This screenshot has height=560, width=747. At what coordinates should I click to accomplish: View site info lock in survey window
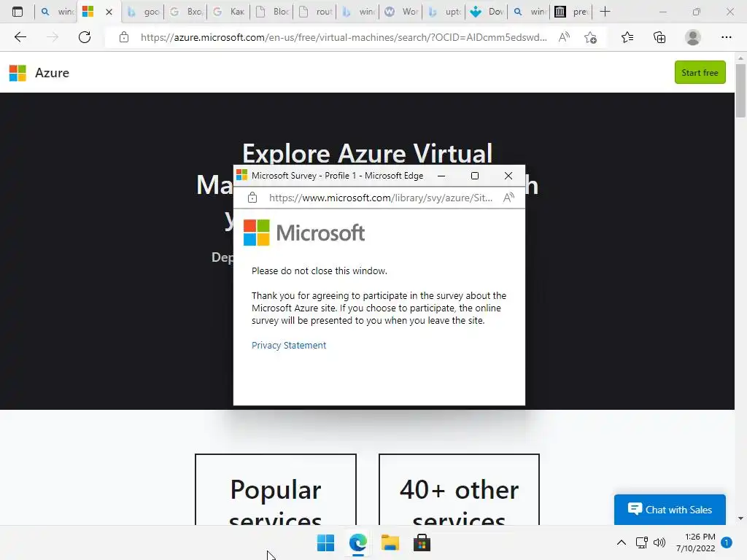[x=252, y=198]
